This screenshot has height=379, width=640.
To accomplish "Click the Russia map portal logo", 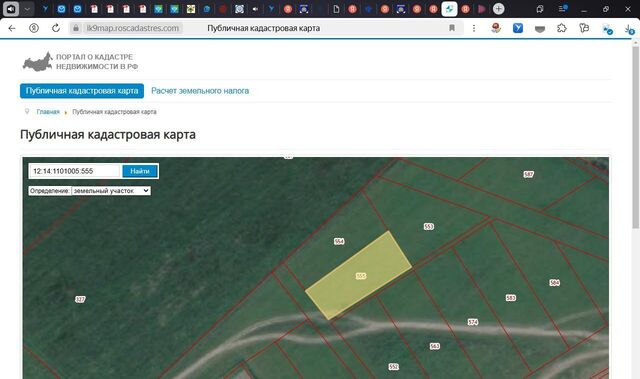I will point(38,62).
